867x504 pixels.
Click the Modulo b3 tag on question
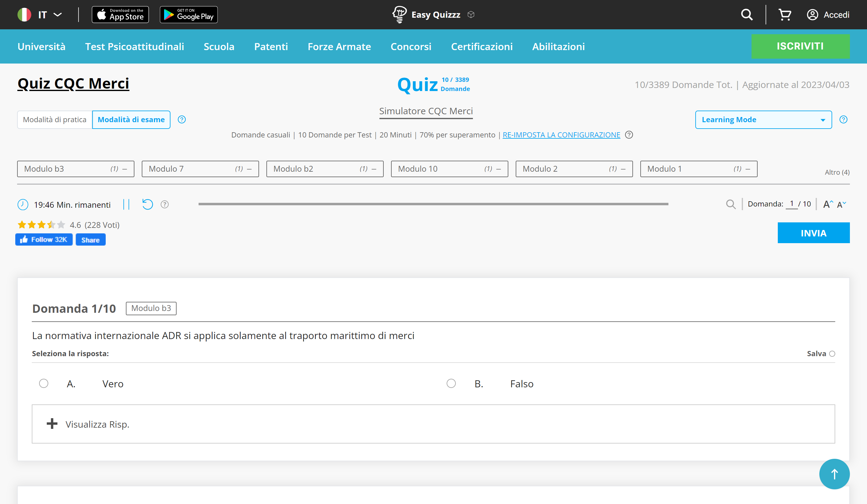point(151,308)
